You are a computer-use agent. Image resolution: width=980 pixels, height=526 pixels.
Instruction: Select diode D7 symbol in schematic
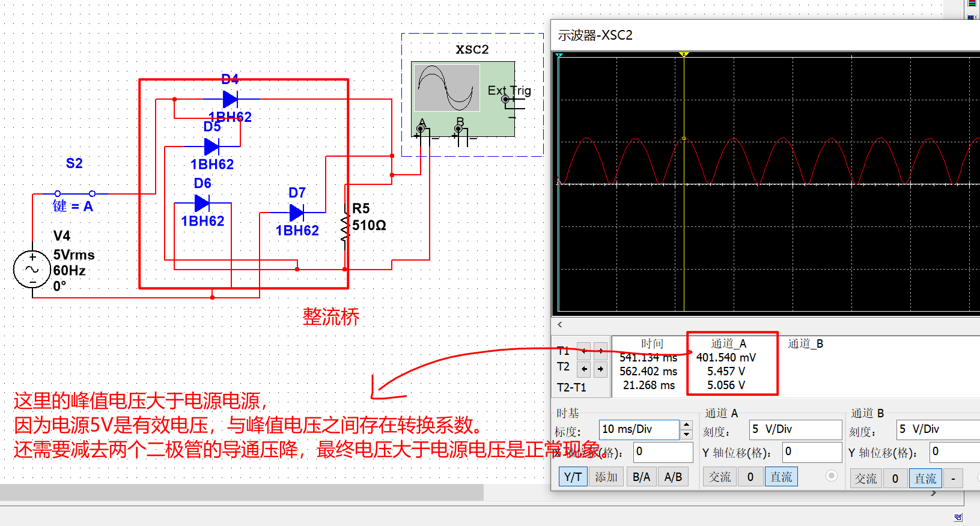pos(297,213)
